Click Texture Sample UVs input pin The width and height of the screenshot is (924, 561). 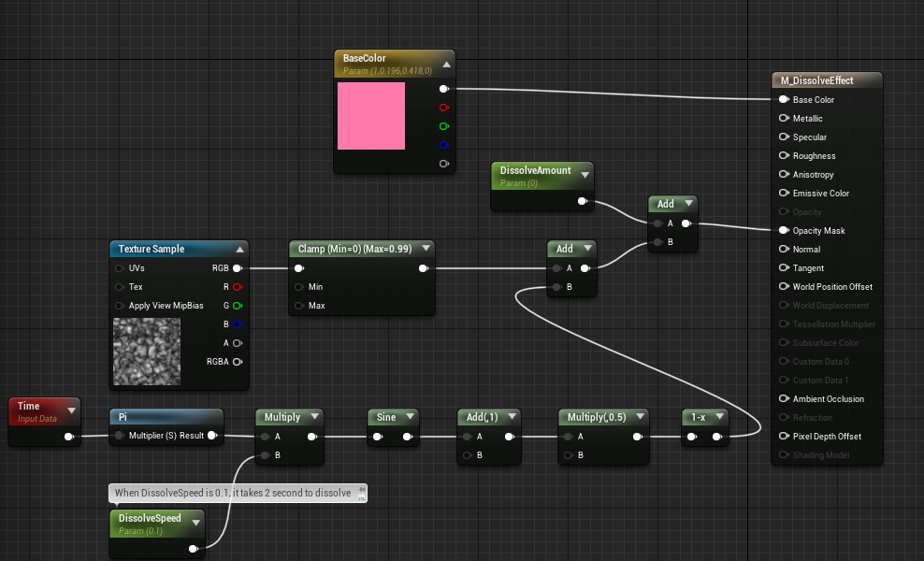pos(120,268)
